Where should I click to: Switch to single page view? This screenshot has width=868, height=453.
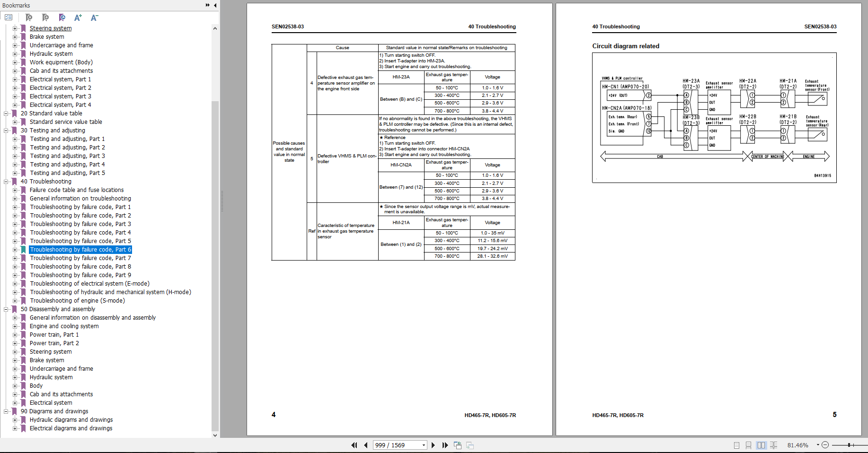[736, 445]
